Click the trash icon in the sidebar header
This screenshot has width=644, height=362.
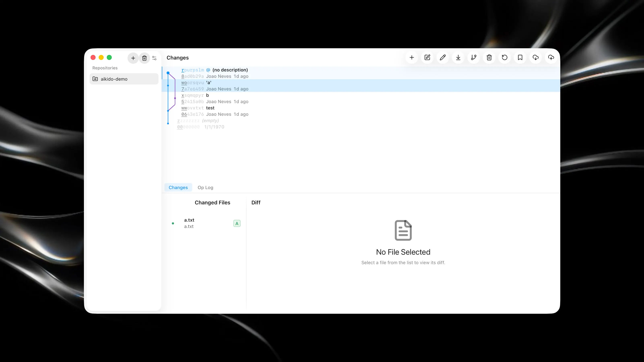coord(144,58)
